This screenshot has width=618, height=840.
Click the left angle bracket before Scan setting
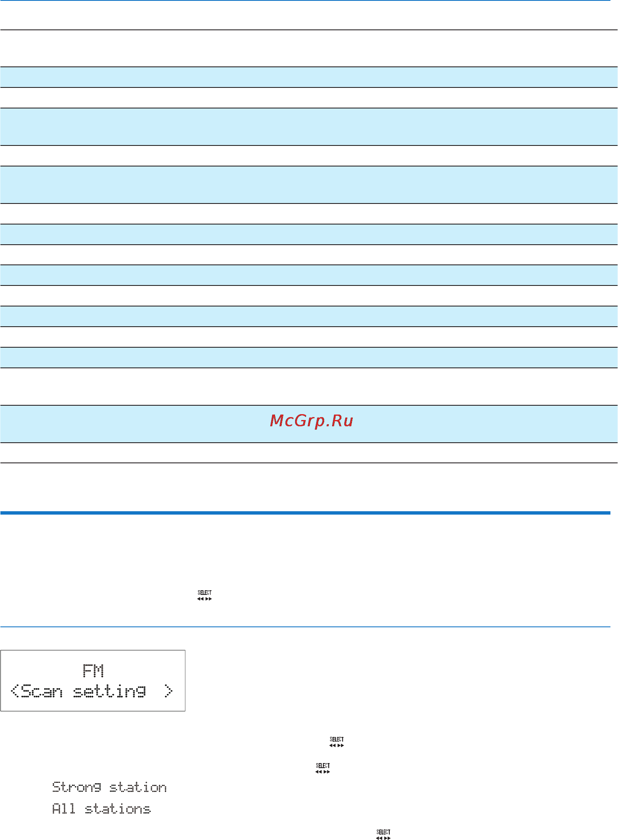tap(15, 691)
